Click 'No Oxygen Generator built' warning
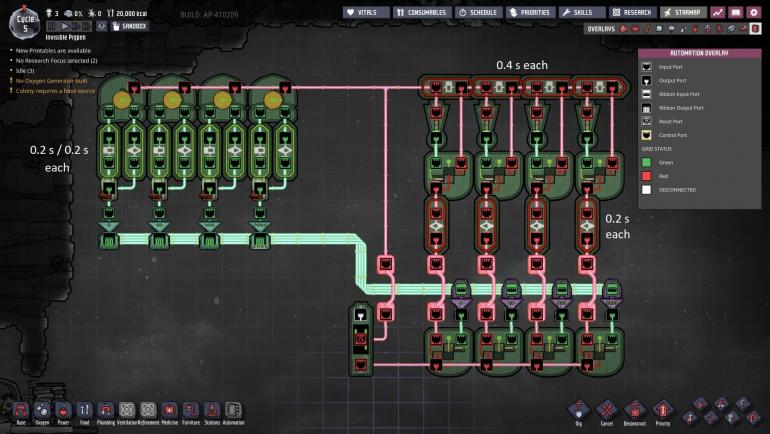The width and height of the screenshot is (770, 434). (x=52, y=81)
